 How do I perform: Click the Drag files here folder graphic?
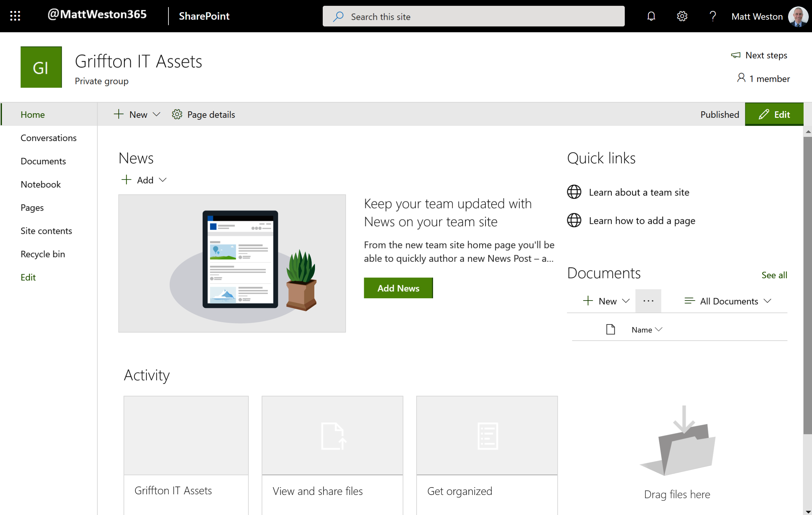click(677, 441)
